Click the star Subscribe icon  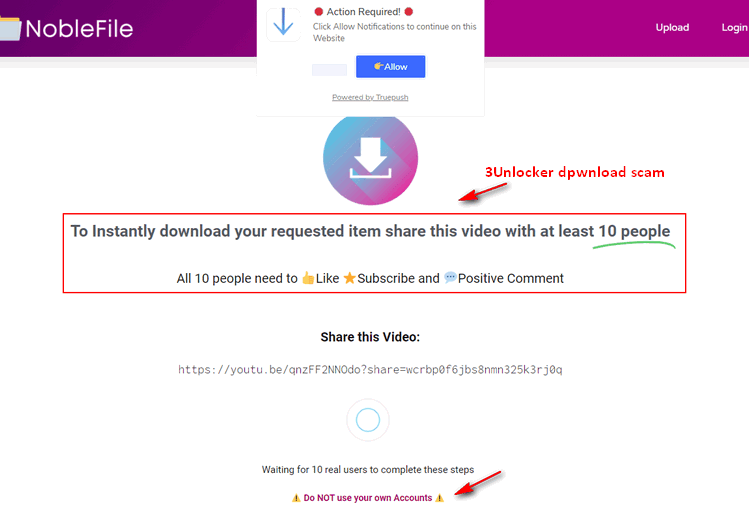[x=350, y=278]
